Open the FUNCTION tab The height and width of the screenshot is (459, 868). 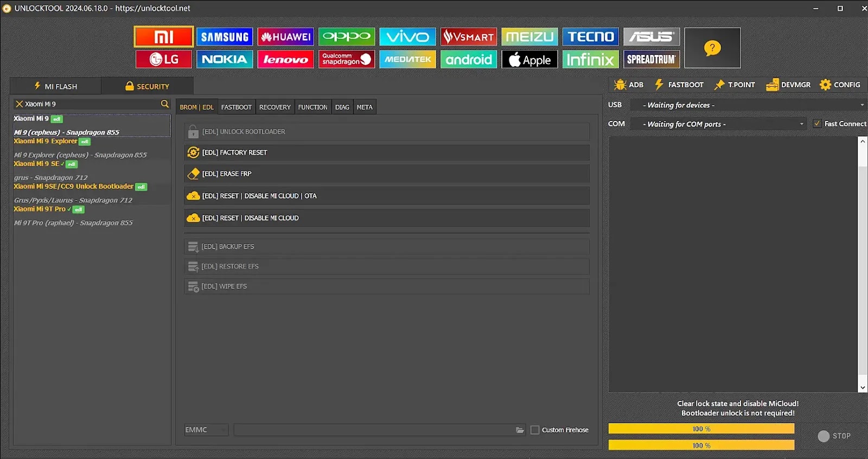tap(313, 107)
